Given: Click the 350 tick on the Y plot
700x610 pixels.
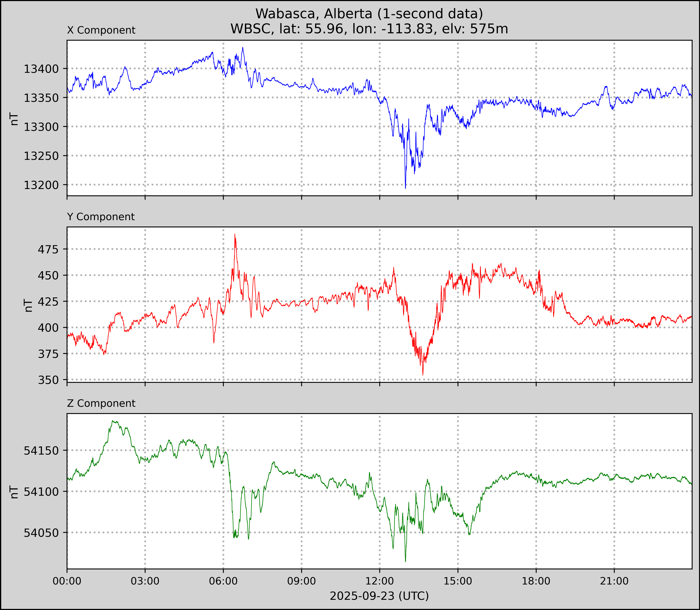Looking at the screenshot, I should 48,380.
